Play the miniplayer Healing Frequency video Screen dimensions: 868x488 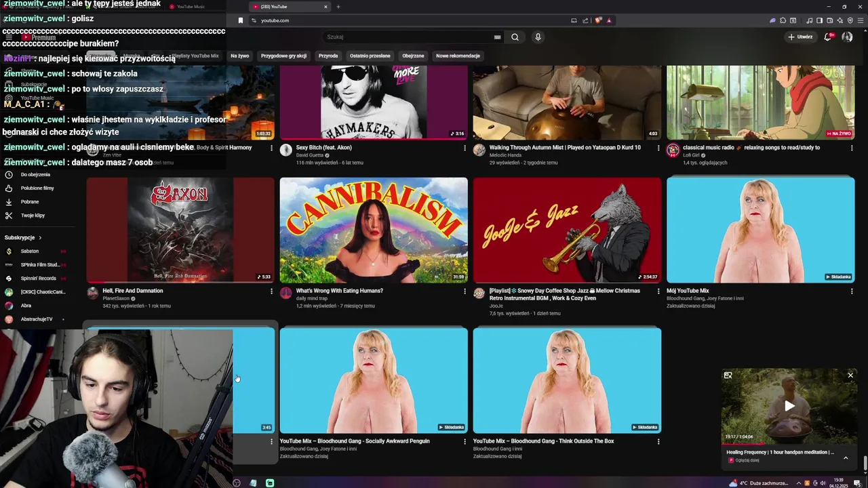(789, 406)
